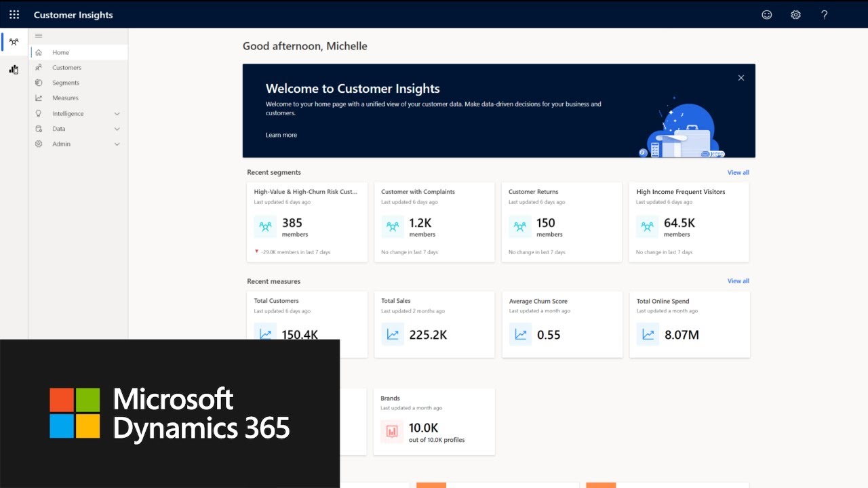Click the Customers icon in sidebar

(39, 67)
